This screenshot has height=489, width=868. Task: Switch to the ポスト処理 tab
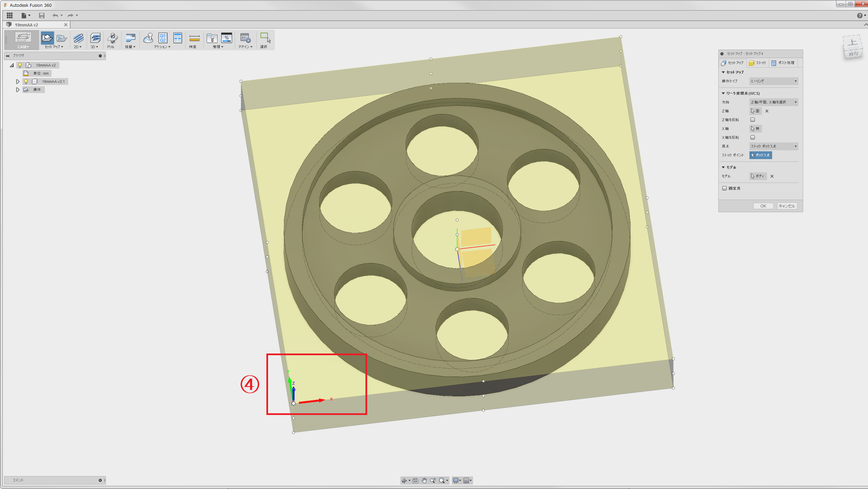tap(782, 63)
